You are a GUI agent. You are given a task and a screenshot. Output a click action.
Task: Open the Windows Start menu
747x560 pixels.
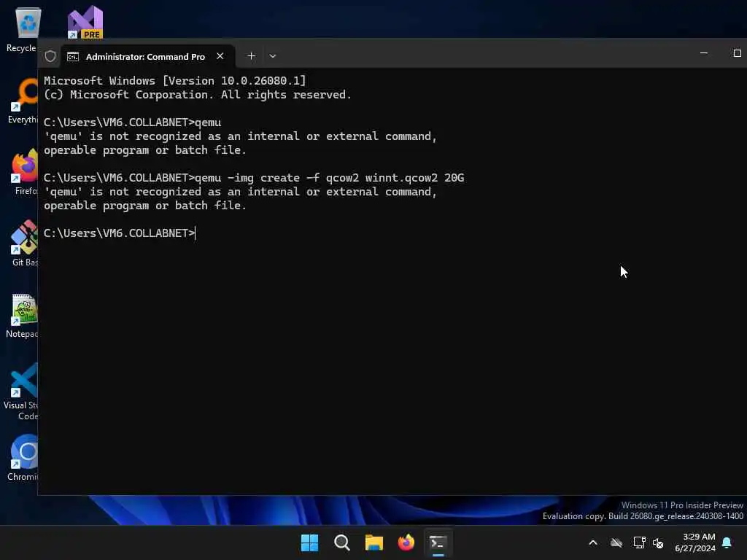(x=309, y=542)
